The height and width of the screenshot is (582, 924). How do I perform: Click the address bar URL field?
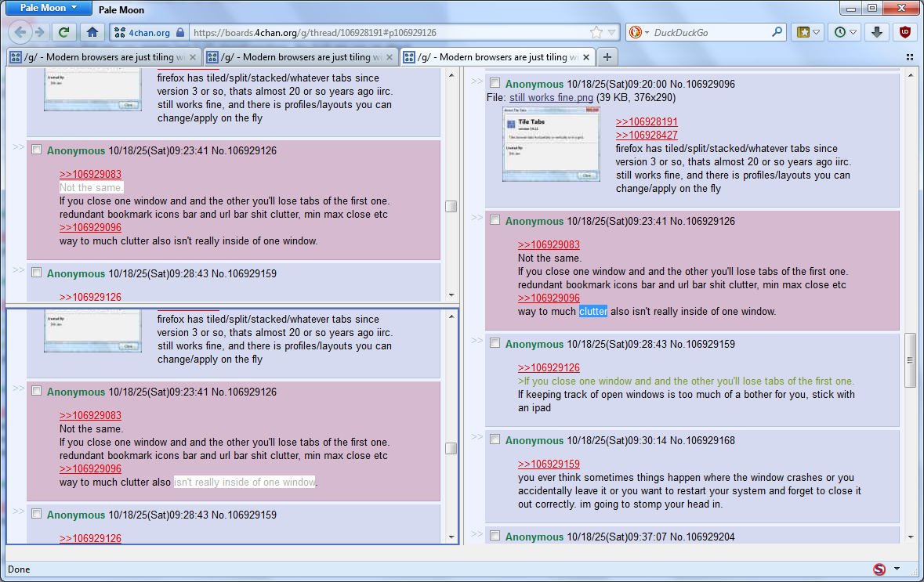click(389, 32)
